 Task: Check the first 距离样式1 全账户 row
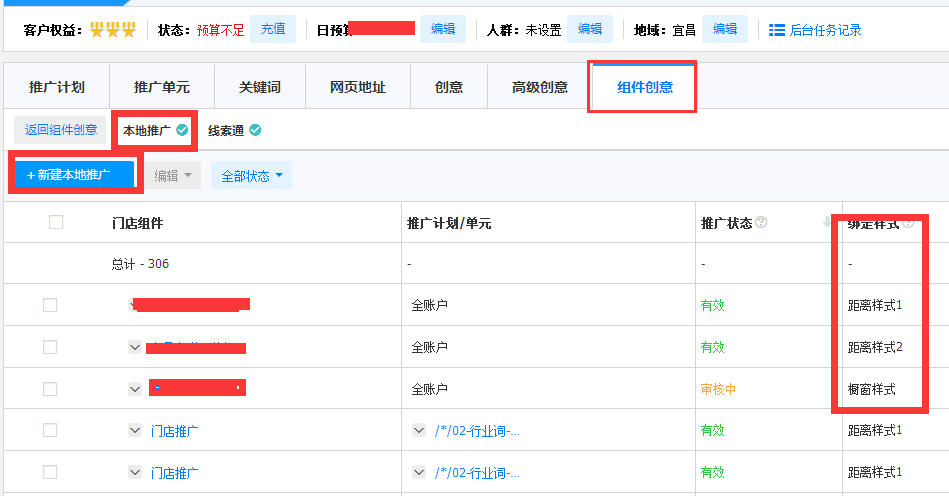[x=50, y=305]
